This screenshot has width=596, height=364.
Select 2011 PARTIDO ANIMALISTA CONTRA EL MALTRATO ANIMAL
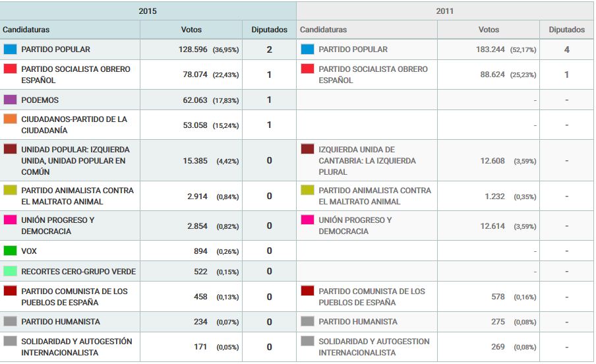click(374, 196)
